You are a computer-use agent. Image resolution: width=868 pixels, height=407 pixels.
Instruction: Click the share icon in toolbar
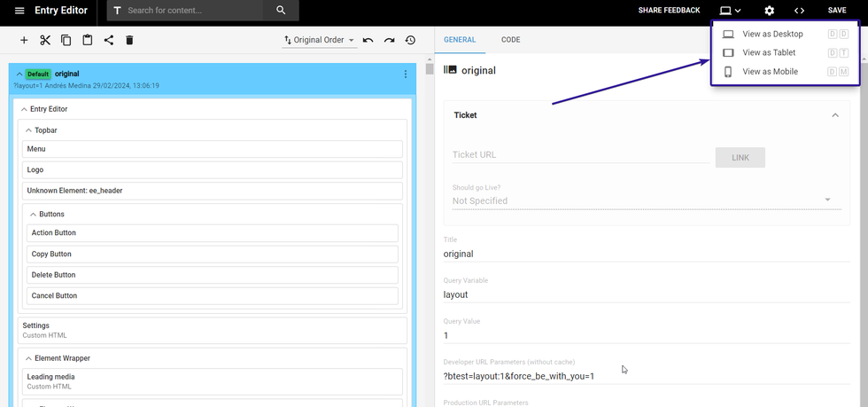[x=109, y=40]
